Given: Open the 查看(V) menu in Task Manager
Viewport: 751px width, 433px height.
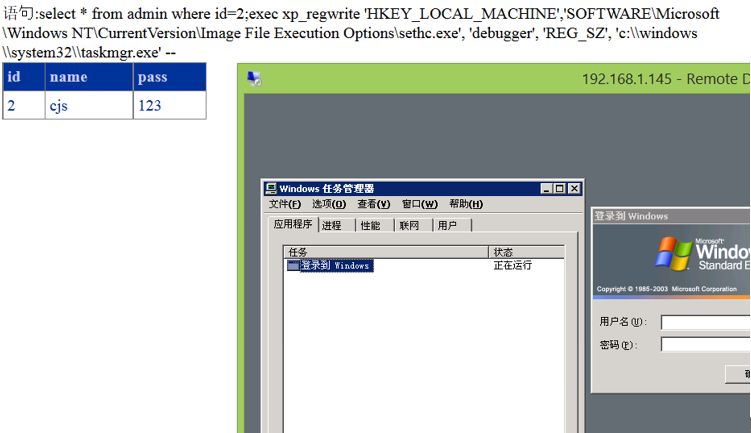Looking at the screenshot, I should pyautogui.click(x=374, y=204).
